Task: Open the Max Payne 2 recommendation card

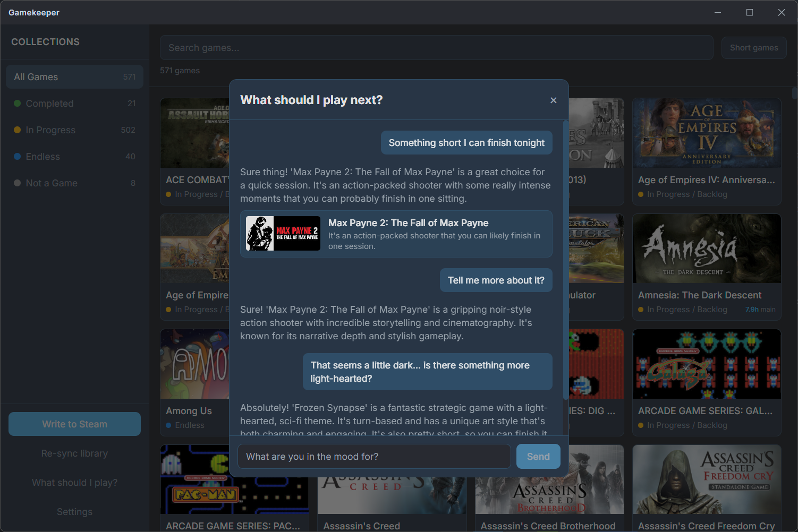Action: coord(396,234)
